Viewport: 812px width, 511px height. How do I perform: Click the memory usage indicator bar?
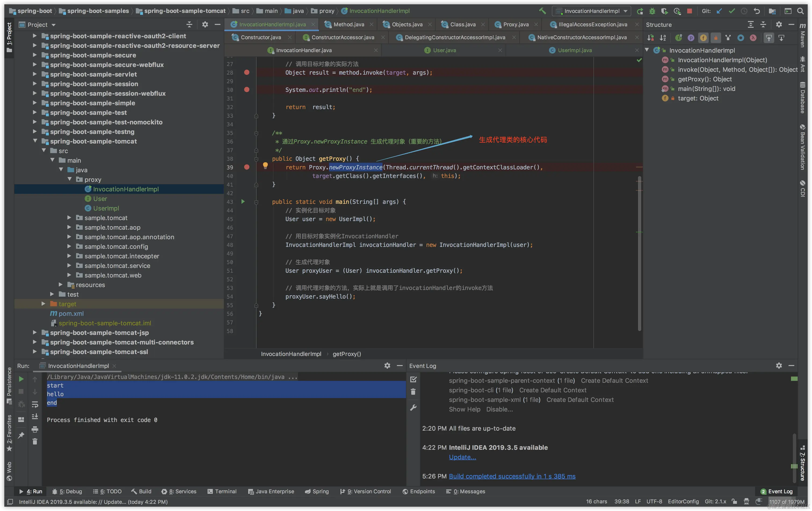pyautogui.click(x=786, y=502)
